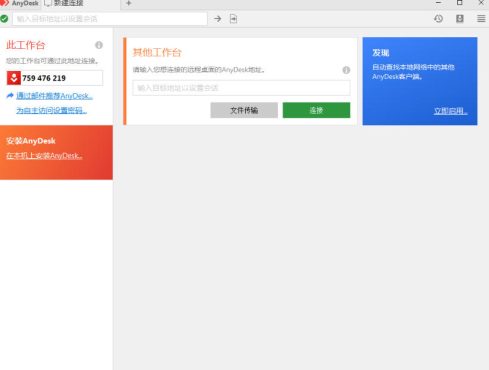The height and width of the screenshot is (370, 489).
Task: Open the session history clock icon
Action: (x=439, y=19)
